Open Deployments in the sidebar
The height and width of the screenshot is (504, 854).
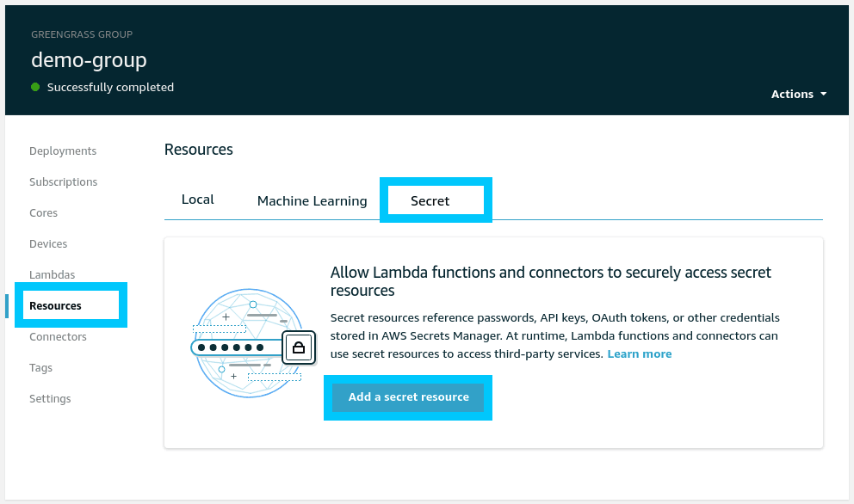point(63,151)
